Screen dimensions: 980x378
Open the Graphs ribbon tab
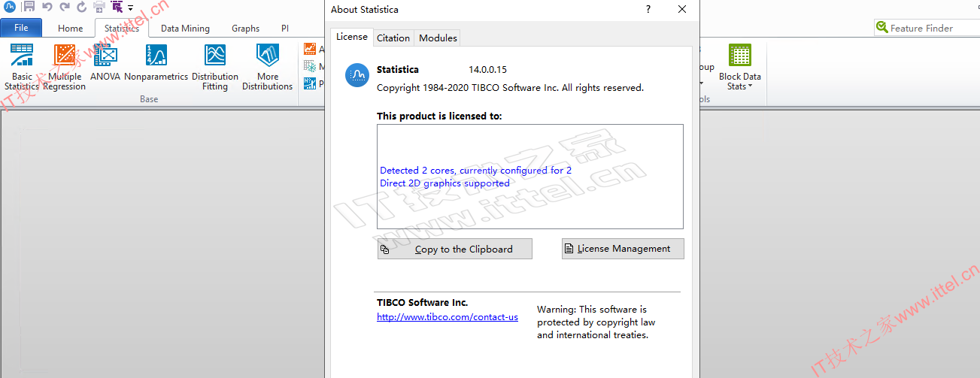(245, 29)
